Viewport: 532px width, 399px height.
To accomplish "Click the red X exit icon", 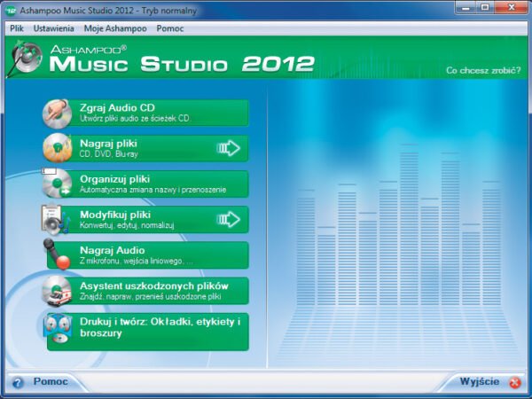I will click(x=515, y=383).
